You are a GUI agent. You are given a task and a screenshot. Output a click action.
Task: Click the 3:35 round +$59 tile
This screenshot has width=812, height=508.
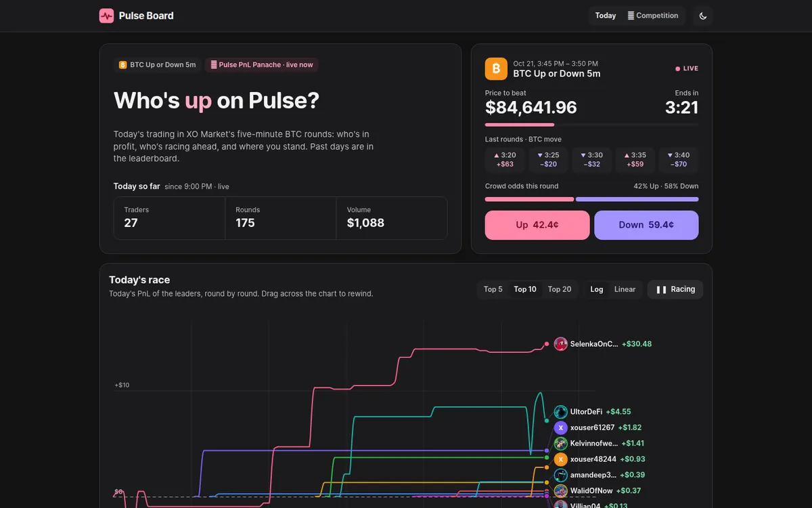635,160
